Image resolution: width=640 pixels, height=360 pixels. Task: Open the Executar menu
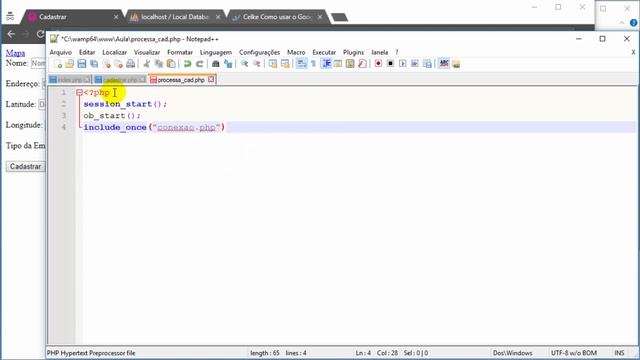[324, 52]
